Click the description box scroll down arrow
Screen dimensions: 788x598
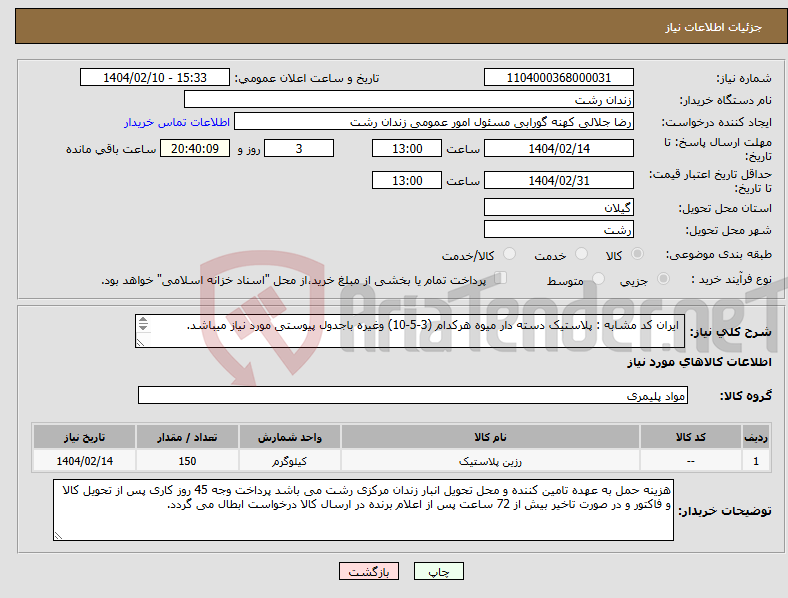point(143,328)
